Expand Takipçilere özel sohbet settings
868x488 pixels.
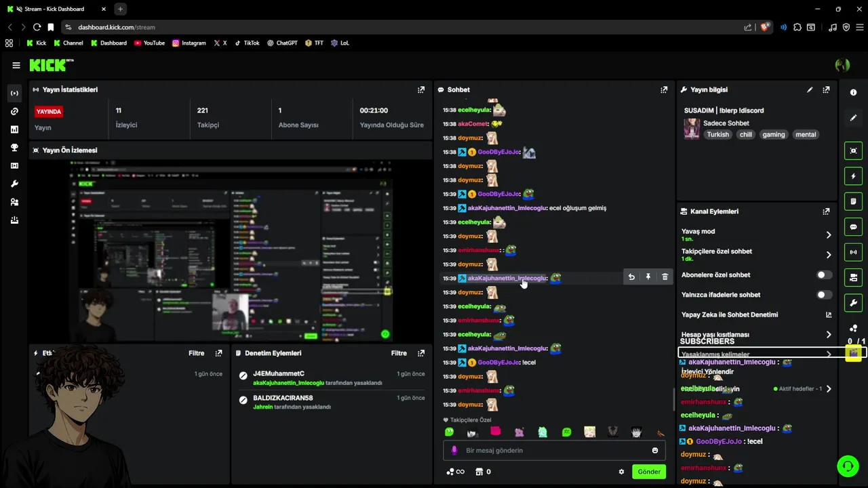pyautogui.click(x=828, y=255)
